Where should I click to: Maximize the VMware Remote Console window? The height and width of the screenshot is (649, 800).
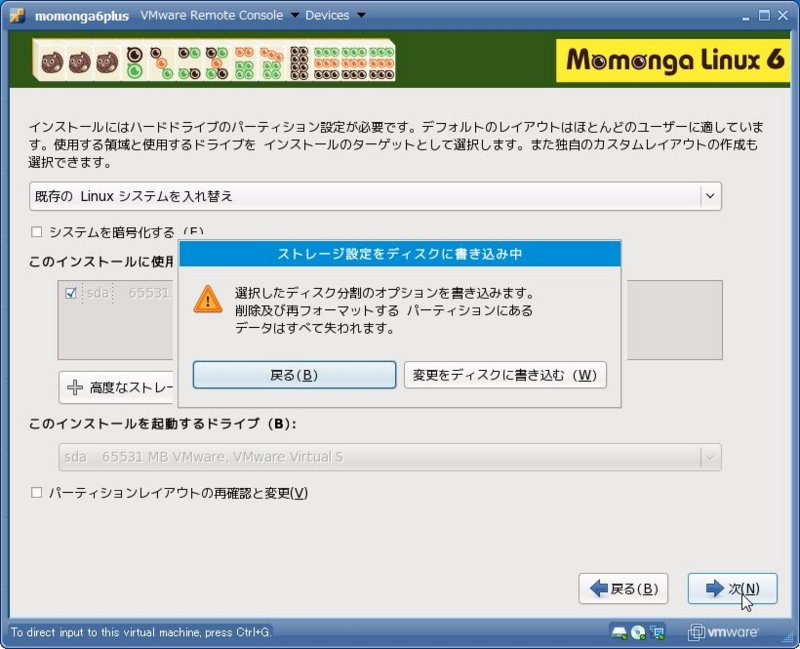(764, 16)
